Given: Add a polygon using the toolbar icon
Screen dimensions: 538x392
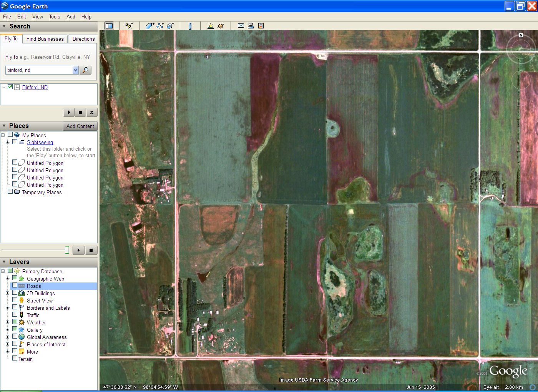Looking at the screenshot, I should click(x=149, y=26).
